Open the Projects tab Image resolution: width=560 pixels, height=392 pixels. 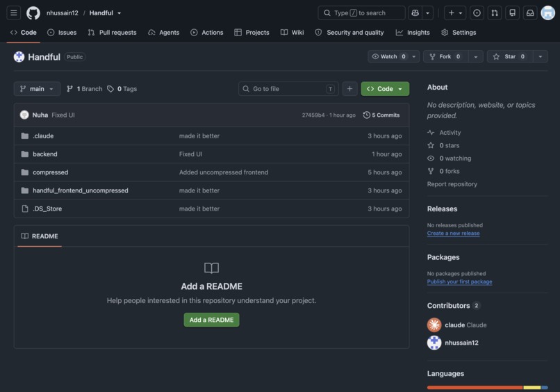252,33
